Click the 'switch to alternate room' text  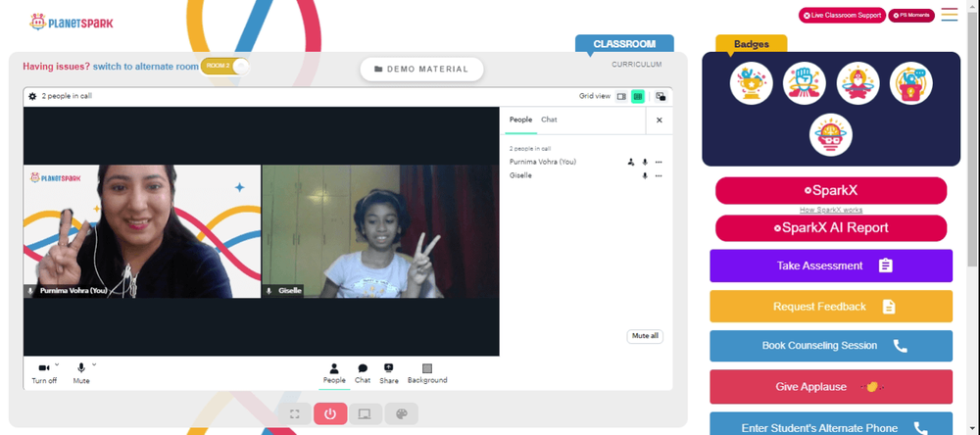coord(146,66)
